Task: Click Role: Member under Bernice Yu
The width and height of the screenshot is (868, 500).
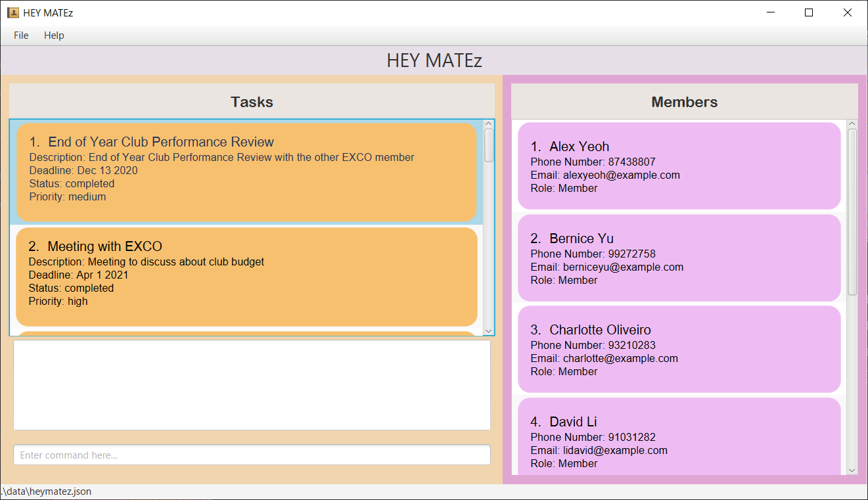Action: pos(564,280)
